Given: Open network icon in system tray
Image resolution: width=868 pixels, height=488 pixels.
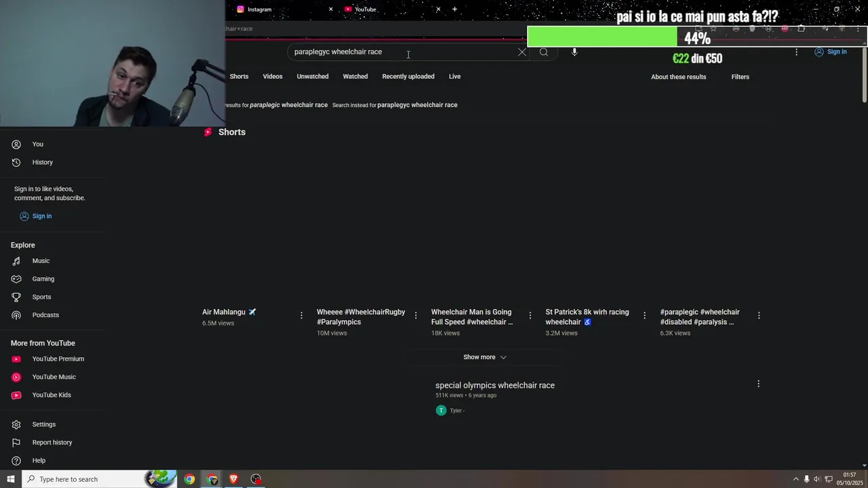Looking at the screenshot, I should pos(828,479).
